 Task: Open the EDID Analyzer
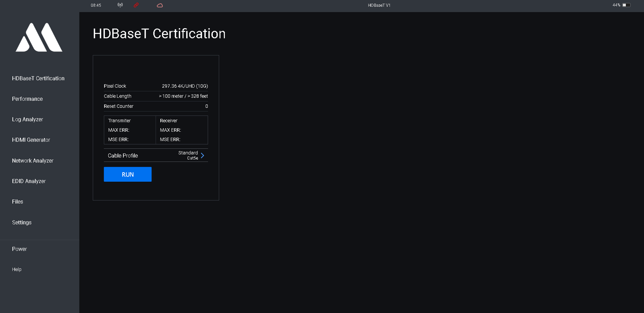(29, 181)
